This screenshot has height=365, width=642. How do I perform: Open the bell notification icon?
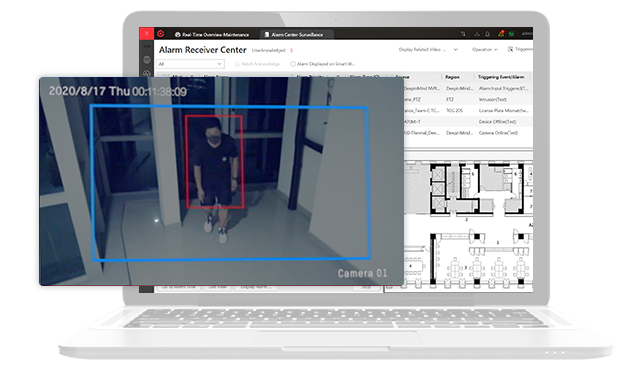pyautogui.click(x=487, y=34)
